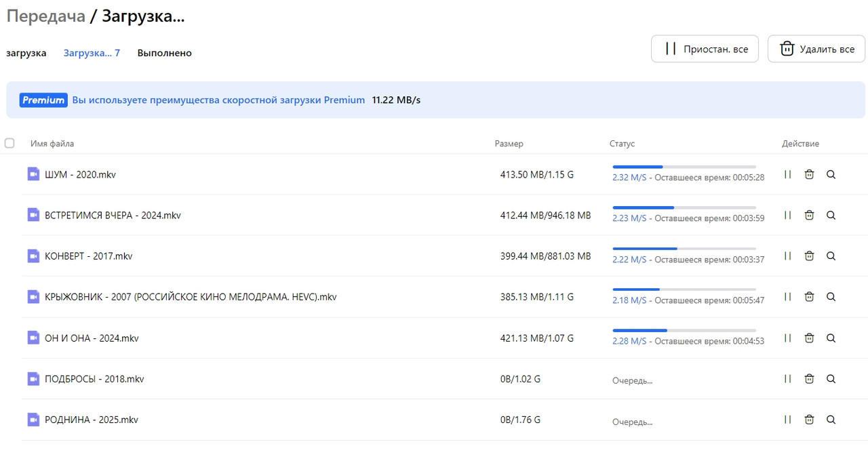Click remaining time 00:03:37
Viewport: 868px width, 463px height.
[x=748, y=260]
